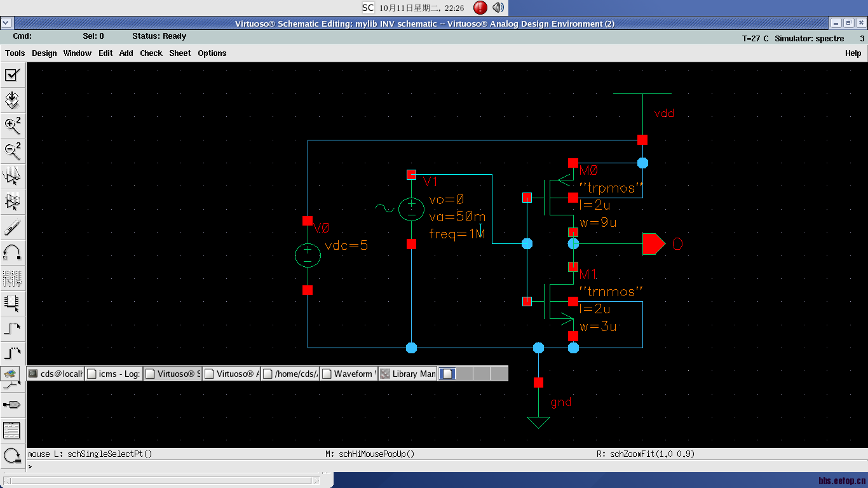The image size is (868, 488).
Task: Select the gnd ground triangle symbol
Action: pyautogui.click(x=538, y=423)
